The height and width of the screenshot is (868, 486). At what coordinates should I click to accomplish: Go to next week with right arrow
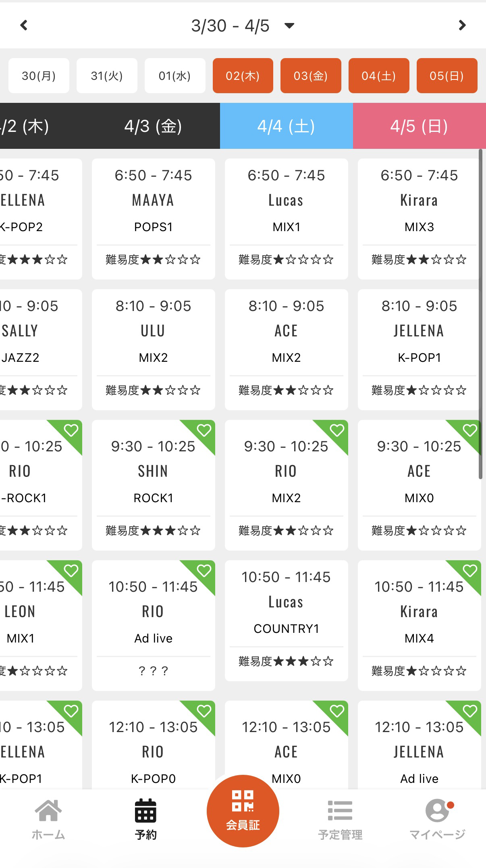click(x=462, y=25)
